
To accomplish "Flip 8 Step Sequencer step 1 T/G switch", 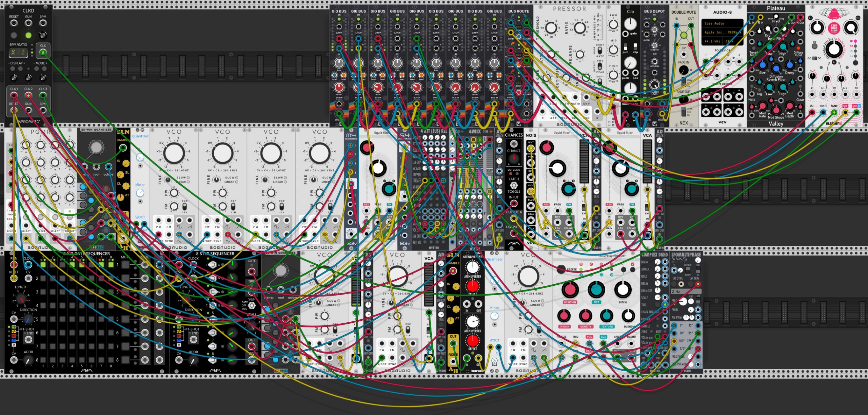I will [213, 265].
